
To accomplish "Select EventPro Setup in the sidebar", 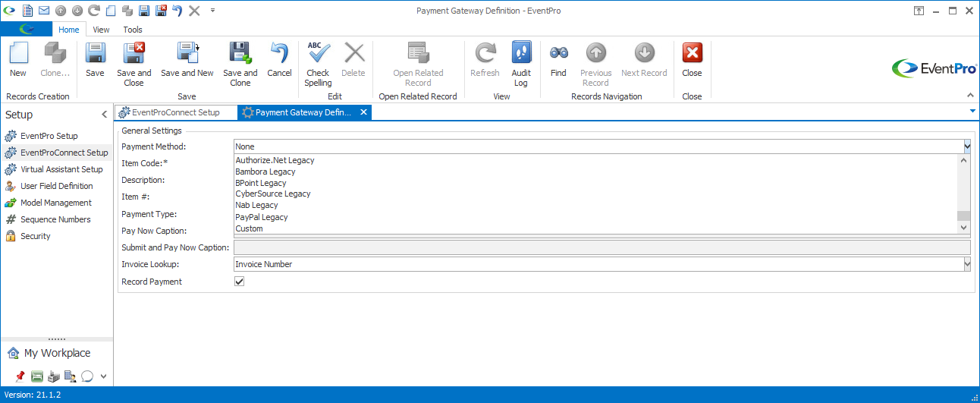I will click(x=49, y=136).
